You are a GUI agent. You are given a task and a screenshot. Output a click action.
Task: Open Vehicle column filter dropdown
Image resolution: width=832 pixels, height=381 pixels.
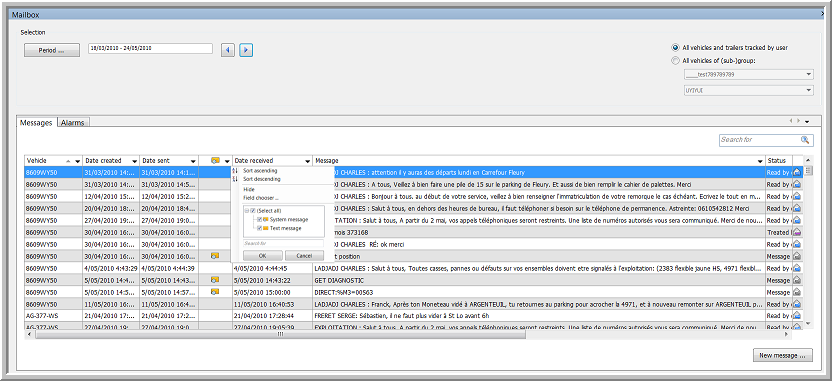pyautogui.click(x=78, y=161)
